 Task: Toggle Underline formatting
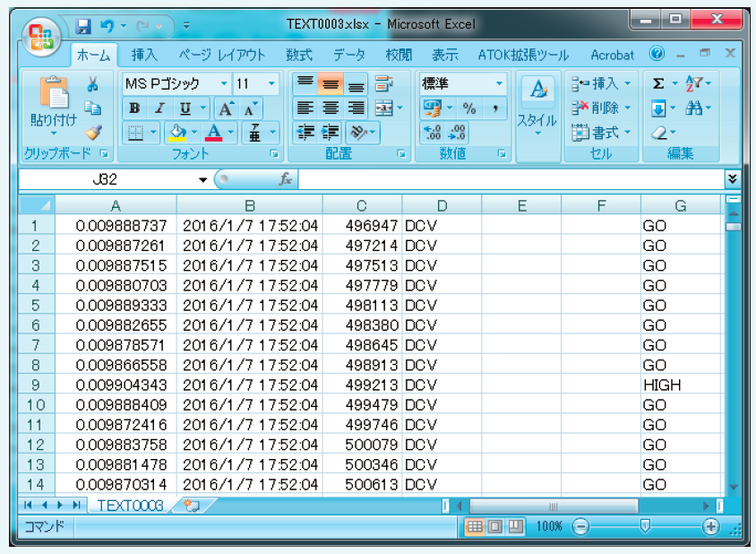point(185,108)
